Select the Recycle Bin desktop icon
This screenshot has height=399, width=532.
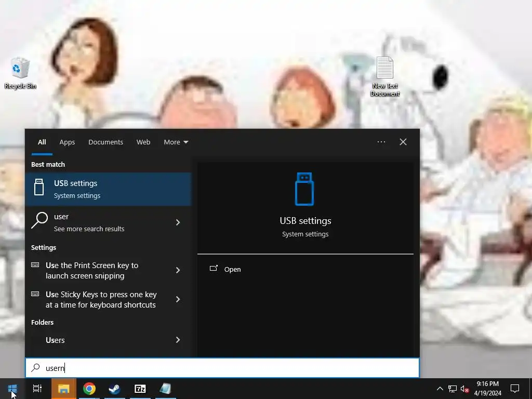(x=20, y=73)
